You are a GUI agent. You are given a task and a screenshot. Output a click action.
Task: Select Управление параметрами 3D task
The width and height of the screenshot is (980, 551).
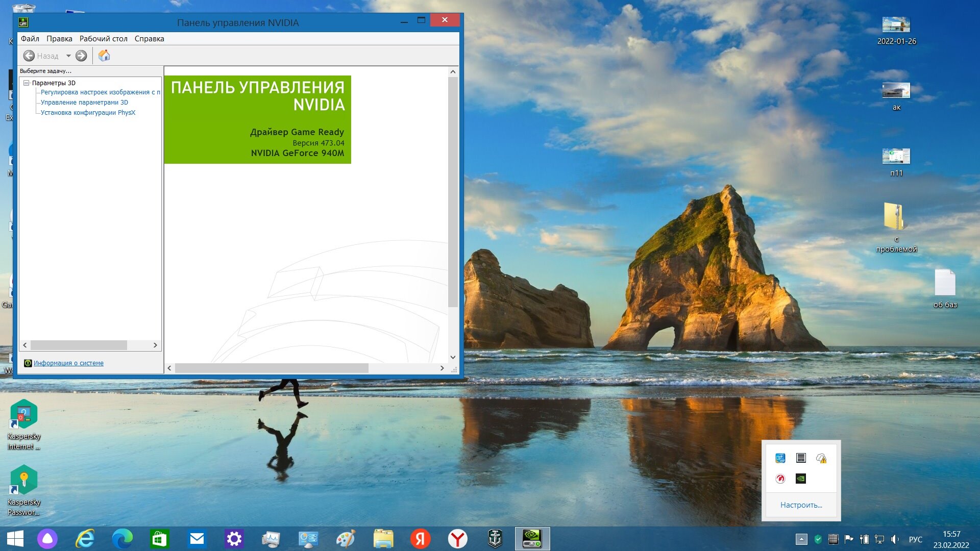pyautogui.click(x=84, y=103)
